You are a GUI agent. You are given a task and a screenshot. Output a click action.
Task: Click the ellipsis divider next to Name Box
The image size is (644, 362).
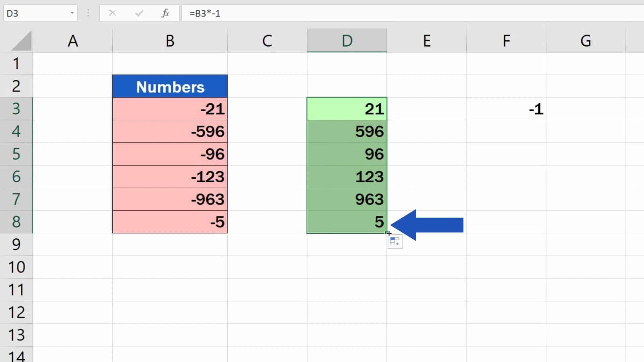point(88,13)
